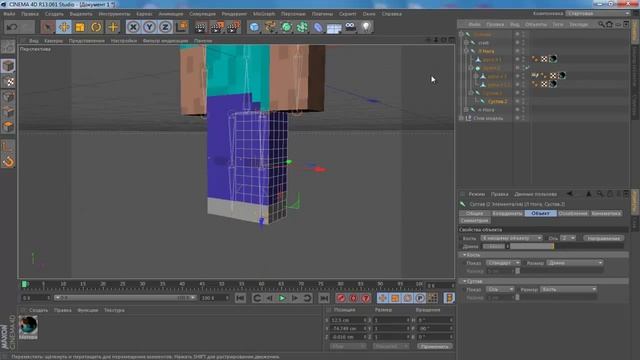This screenshot has width=640, height=360.
Task: Open the Анимация menu
Action: click(171, 14)
